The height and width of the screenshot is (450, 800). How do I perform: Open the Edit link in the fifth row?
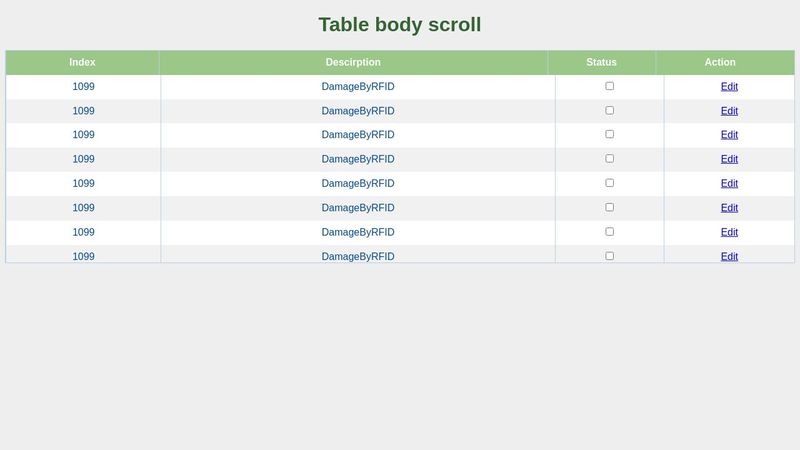pos(729,183)
